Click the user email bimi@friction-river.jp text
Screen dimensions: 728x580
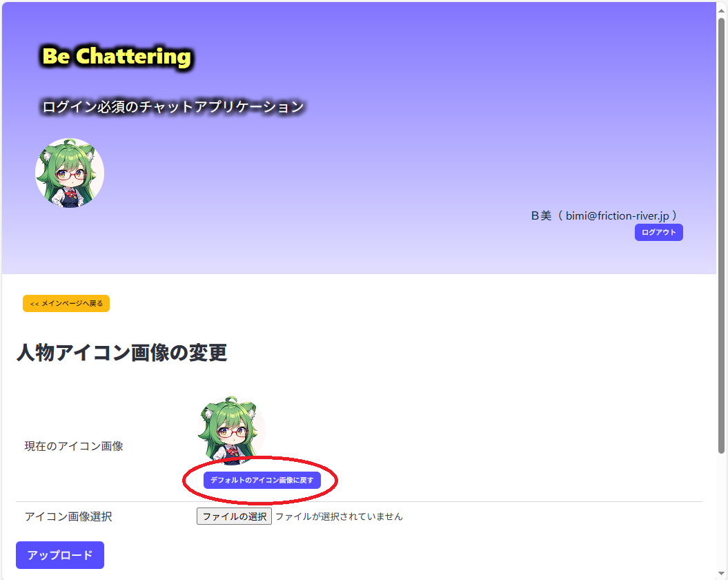(x=617, y=215)
